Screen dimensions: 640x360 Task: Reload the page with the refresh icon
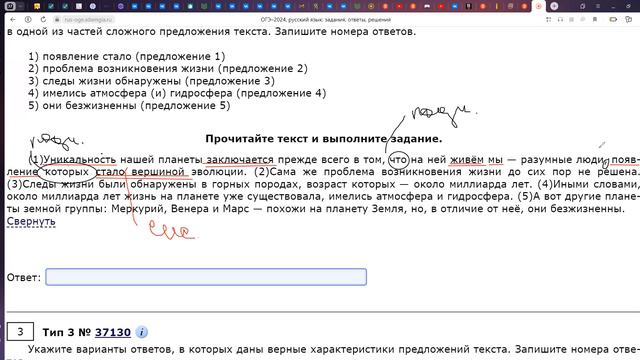click(43, 19)
